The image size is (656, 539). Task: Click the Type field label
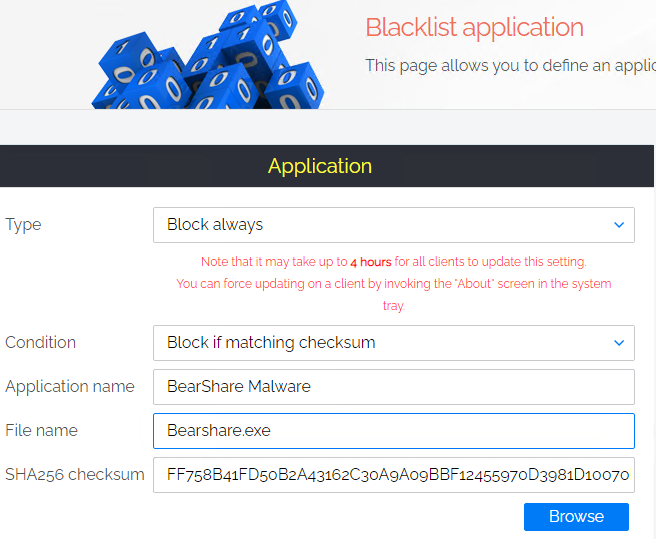(23, 225)
